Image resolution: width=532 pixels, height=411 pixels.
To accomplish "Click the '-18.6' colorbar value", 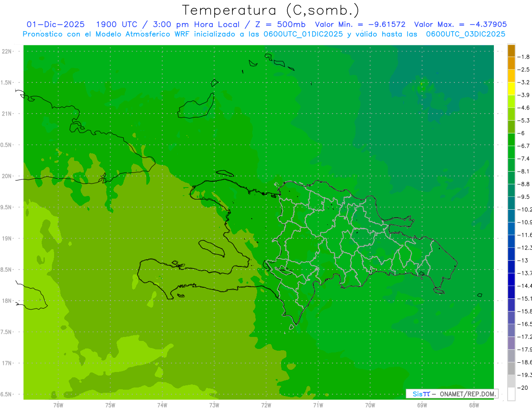I will click(524, 362).
